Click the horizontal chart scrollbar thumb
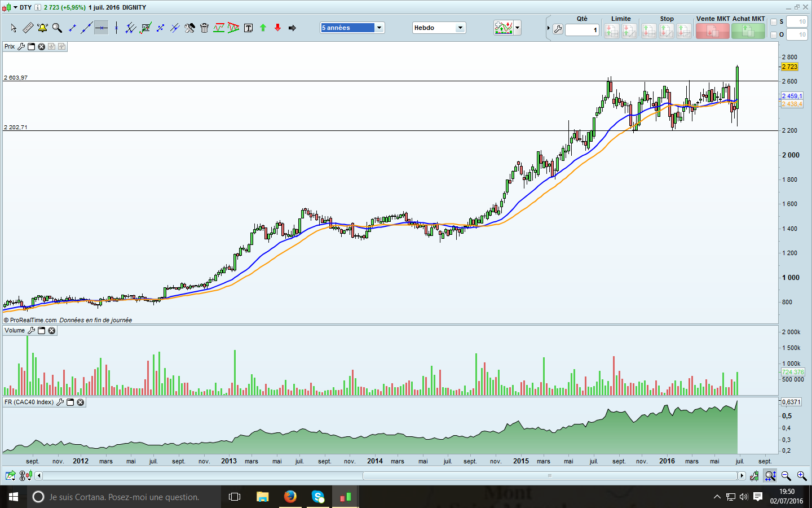The image size is (812, 508). (x=550, y=476)
